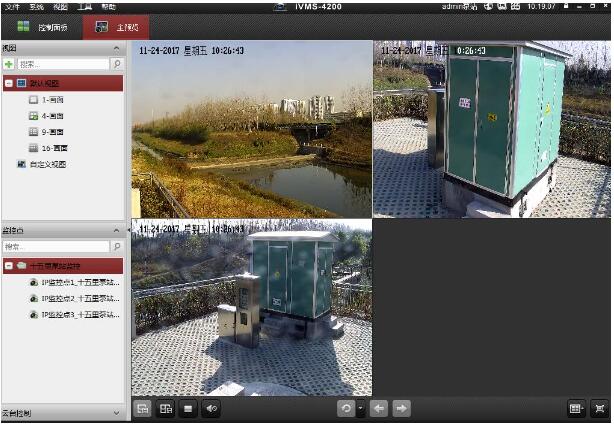
Task: Click the search magnifier in the camera panel
Action: pos(117,246)
